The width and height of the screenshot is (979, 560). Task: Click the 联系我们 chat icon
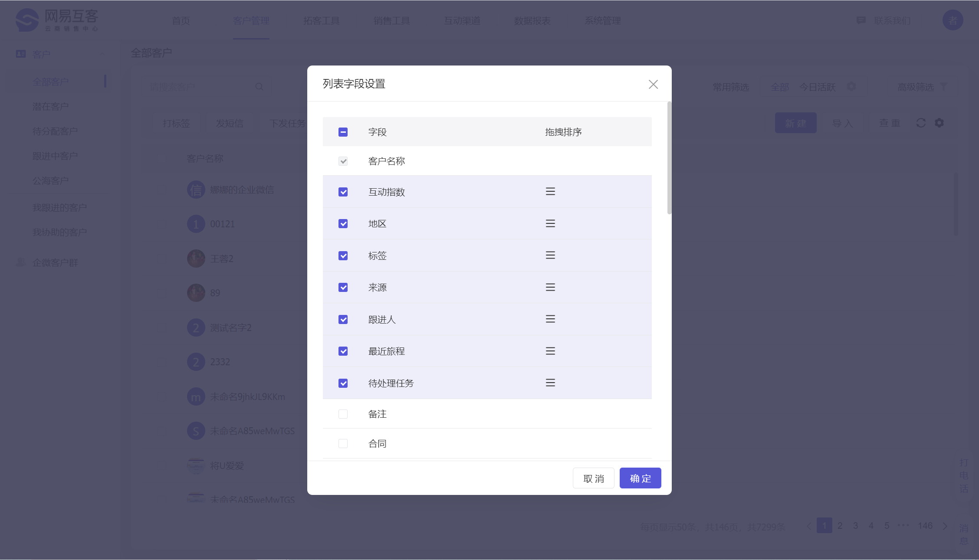coord(861,20)
